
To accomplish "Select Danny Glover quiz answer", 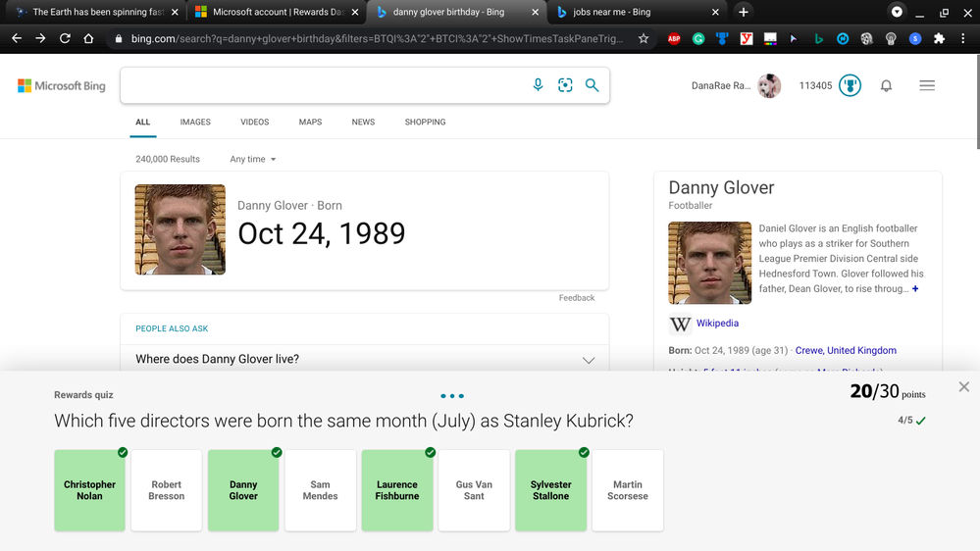I will (x=243, y=490).
